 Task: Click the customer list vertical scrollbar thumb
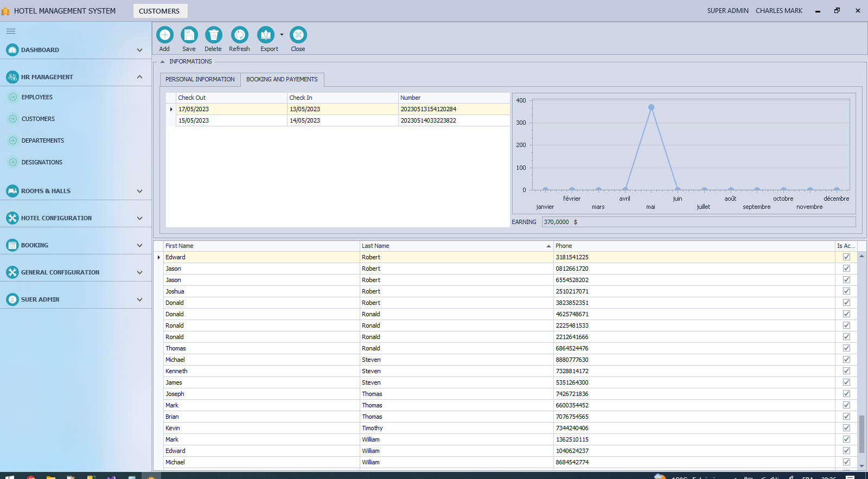(861, 433)
